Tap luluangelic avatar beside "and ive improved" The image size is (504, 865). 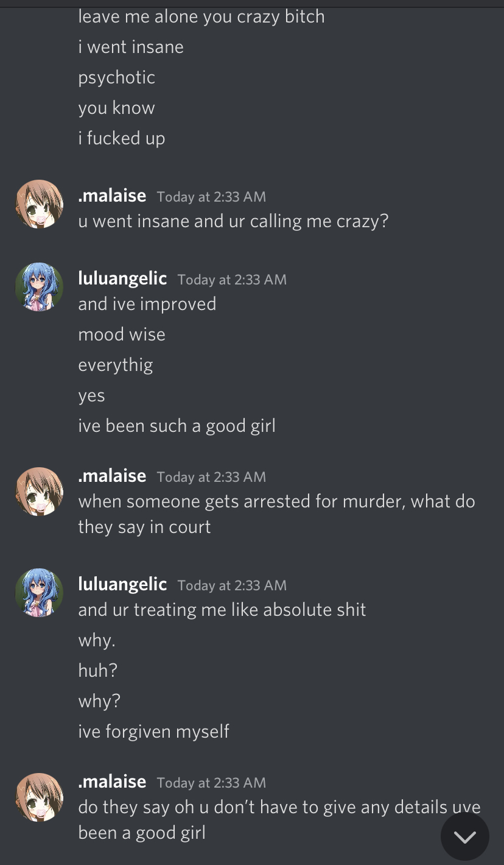(40, 287)
